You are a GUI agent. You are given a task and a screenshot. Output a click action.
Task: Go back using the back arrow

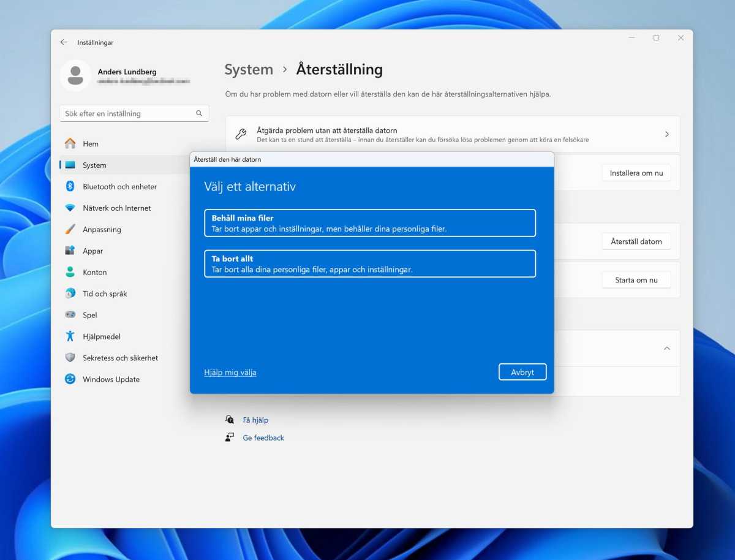coord(64,42)
